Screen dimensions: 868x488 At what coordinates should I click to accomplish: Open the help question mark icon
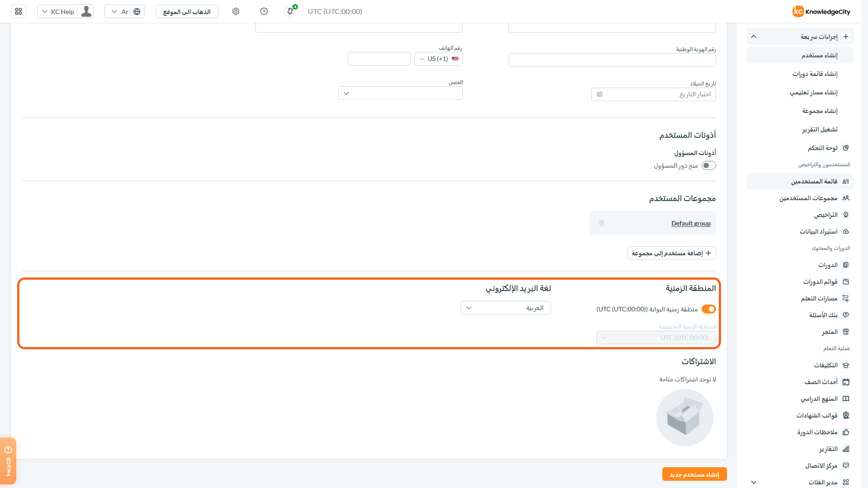click(x=264, y=11)
